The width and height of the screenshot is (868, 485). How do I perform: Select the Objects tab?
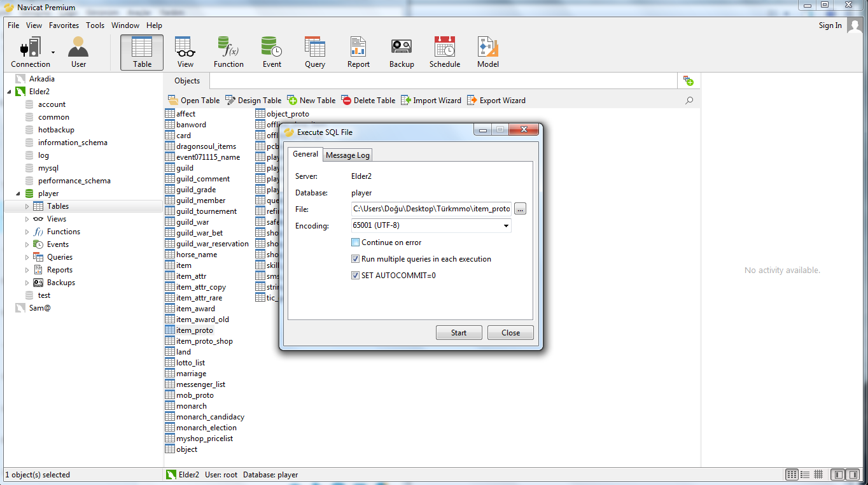pos(187,81)
